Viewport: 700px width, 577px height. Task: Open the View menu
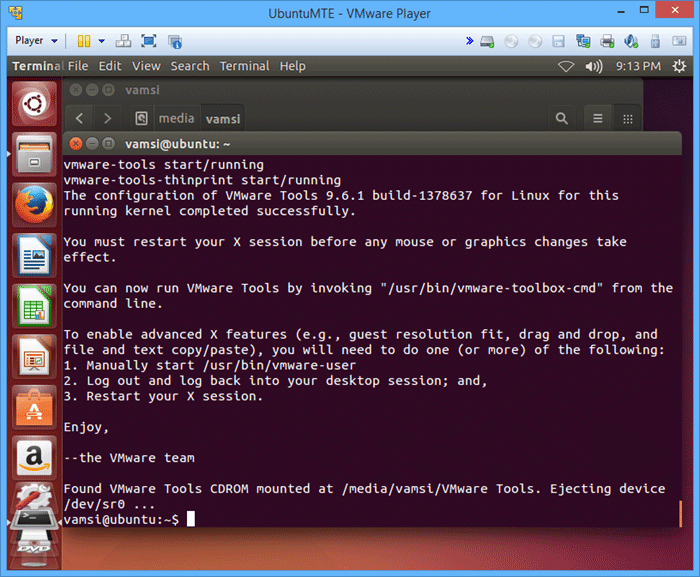click(x=146, y=66)
